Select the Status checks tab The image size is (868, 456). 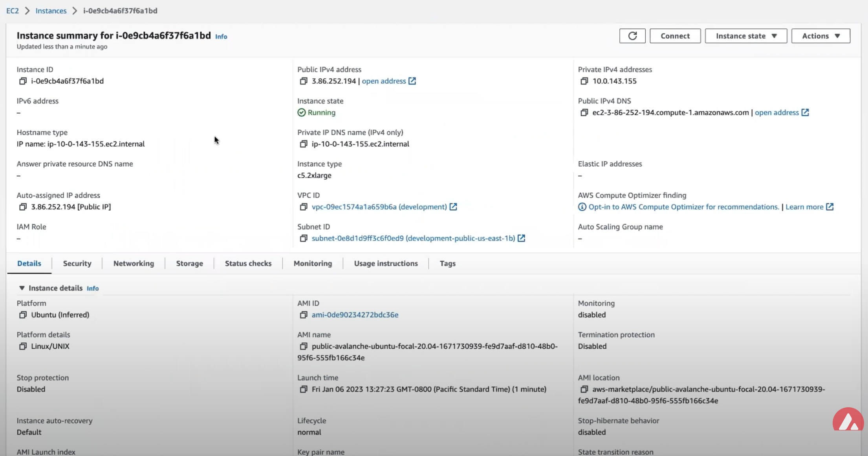coord(248,263)
